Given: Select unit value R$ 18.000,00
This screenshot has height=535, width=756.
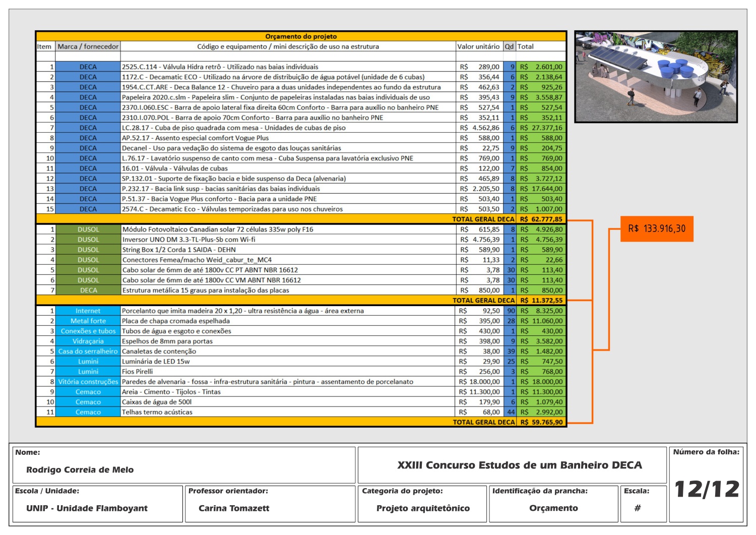Looking at the screenshot, I should [x=479, y=382].
